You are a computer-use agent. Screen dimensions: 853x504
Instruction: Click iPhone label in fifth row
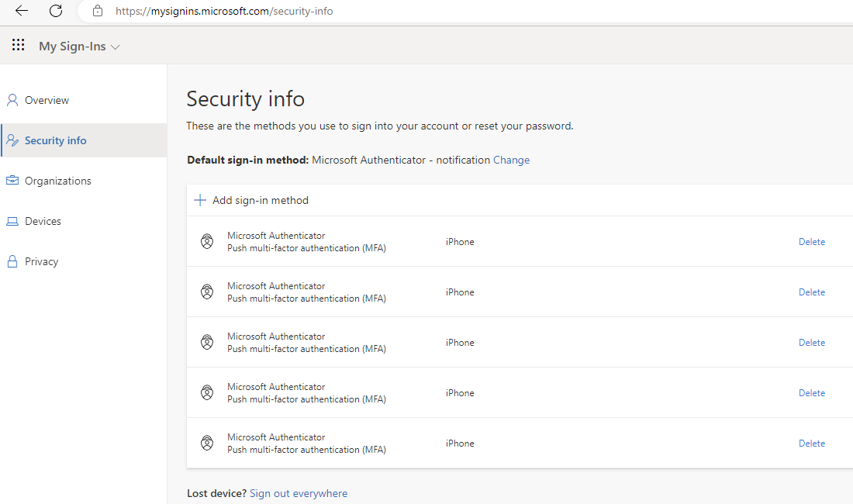point(460,444)
